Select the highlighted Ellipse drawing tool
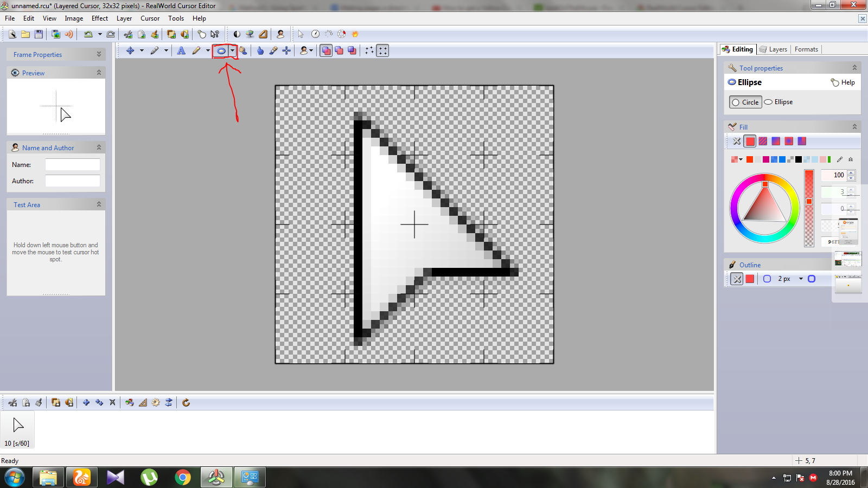This screenshot has height=488, width=868. coord(221,50)
